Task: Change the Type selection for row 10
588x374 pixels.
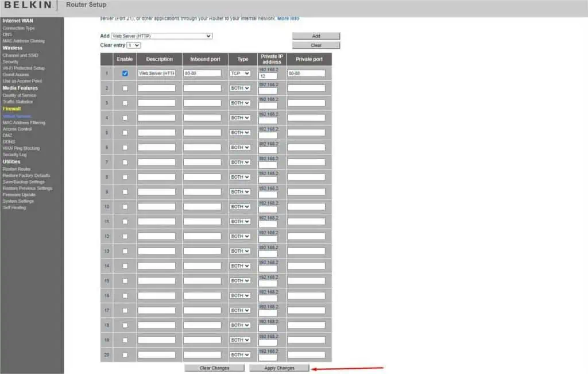Action: click(239, 206)
